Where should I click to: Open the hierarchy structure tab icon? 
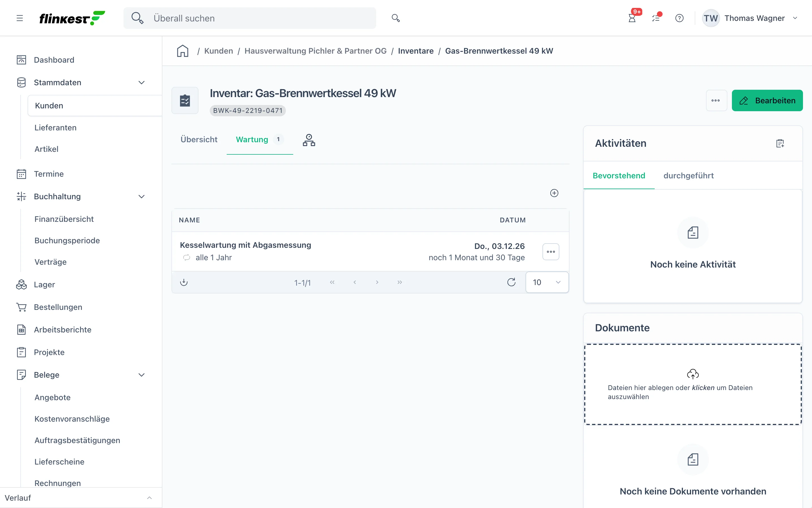[x=309, y=140]
